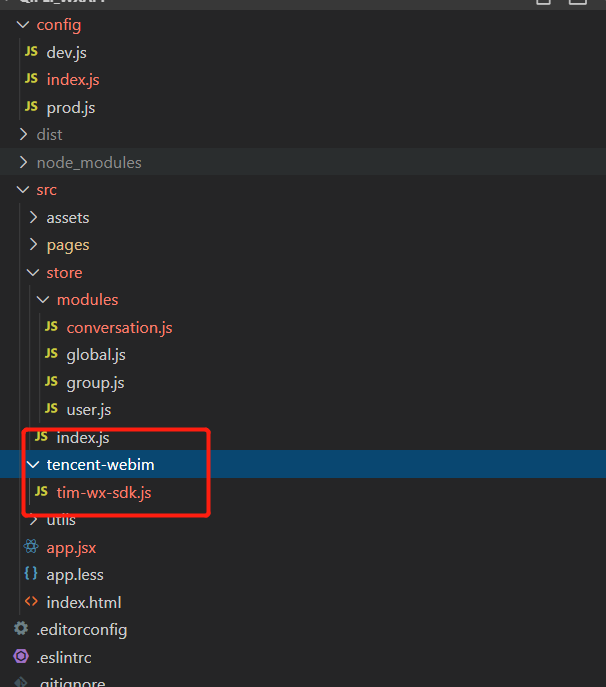The width and height of the screenshot is (606, 687).
Task: Open app.less file
Action: click(x=75, y=575)
